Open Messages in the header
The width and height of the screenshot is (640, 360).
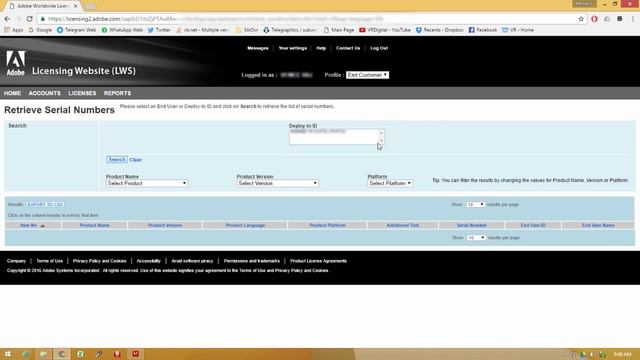(x=258, y=48)
